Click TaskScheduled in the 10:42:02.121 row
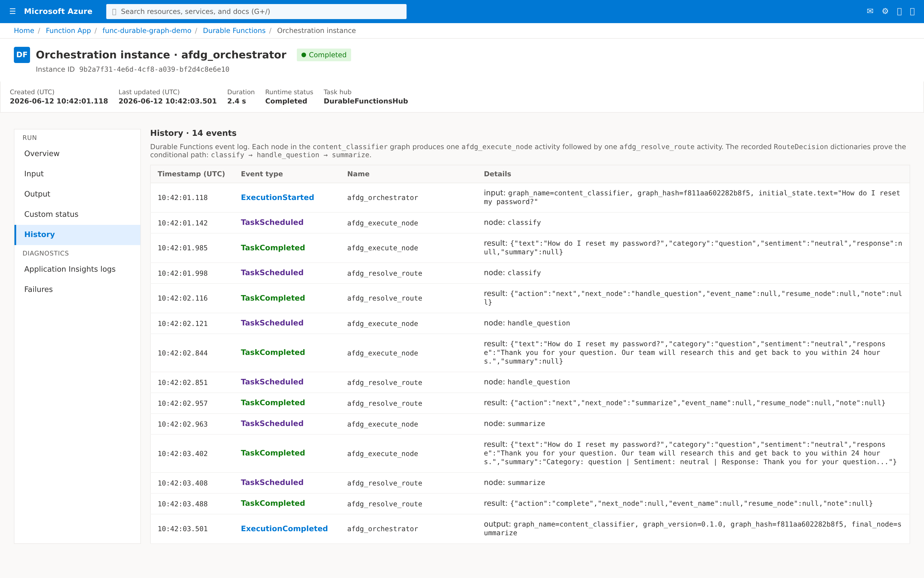 click(272, 323)
